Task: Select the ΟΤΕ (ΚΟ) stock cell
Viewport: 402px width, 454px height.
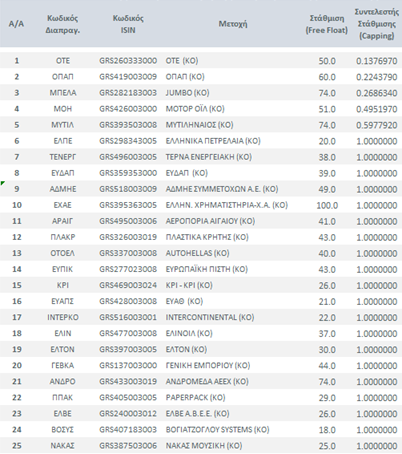Action: coord(182,61)
